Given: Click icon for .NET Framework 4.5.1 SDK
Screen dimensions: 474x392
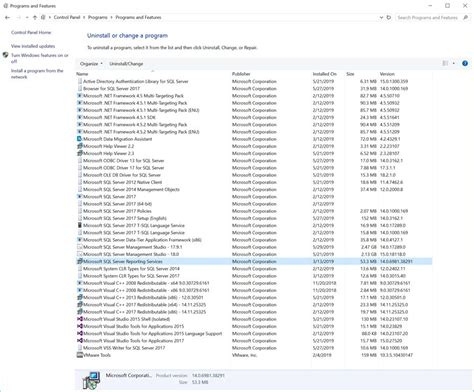Looking at the screenshot, I should pos(79,117).
